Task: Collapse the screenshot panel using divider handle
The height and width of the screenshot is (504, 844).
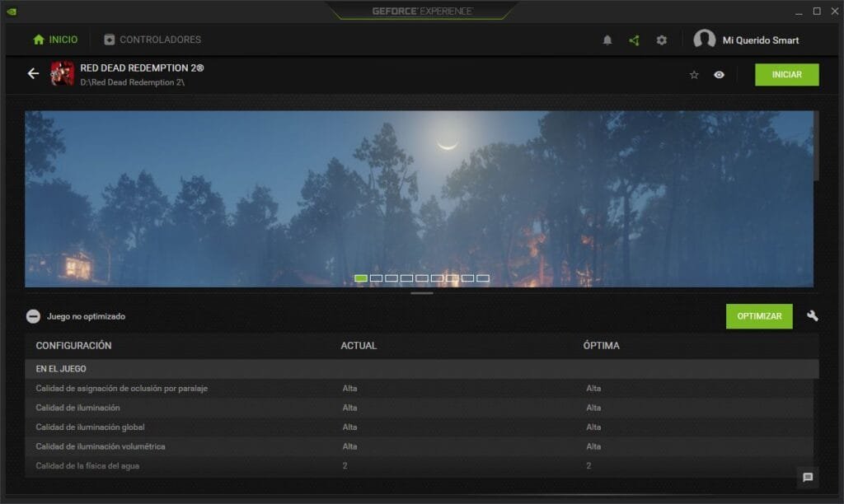Action: point(421,292)
